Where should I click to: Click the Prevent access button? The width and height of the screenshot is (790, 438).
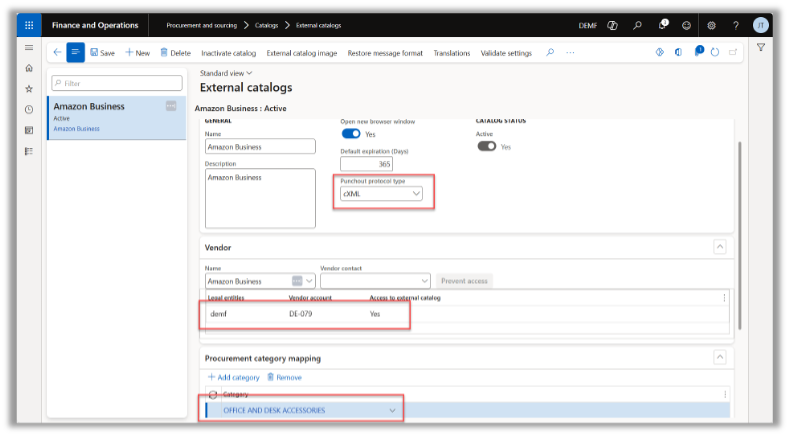(465, 281)
